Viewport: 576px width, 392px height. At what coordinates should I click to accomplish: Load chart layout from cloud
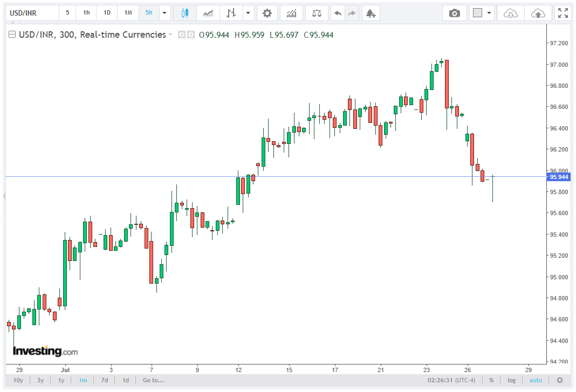tap(510, 13)
